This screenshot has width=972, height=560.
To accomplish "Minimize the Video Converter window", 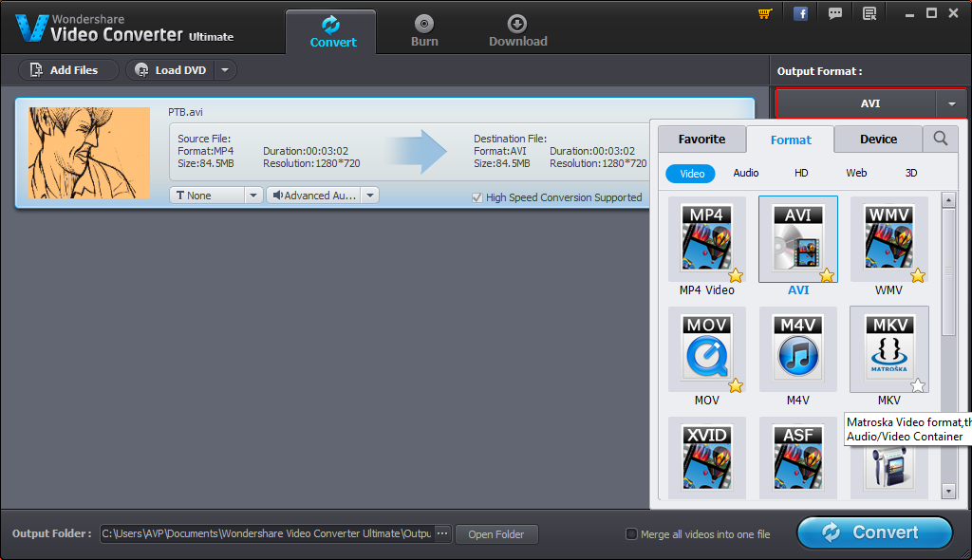I will click(x=909, y=13).
